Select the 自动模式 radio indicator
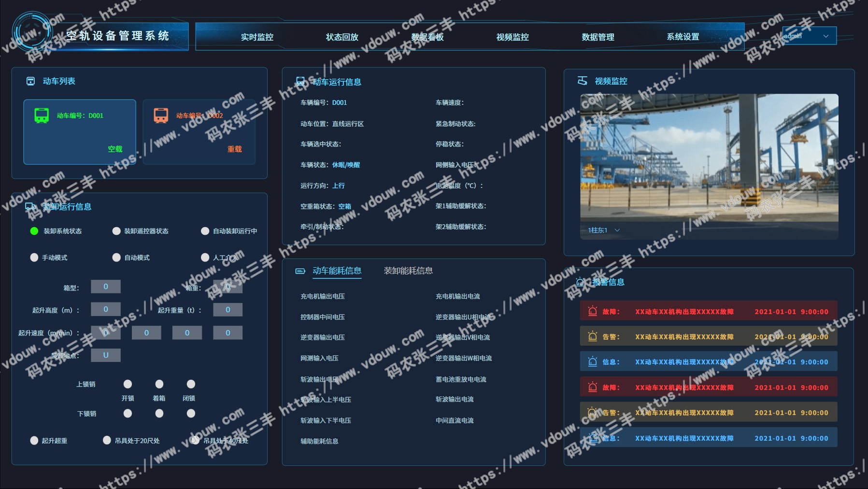The width and height of the screenshot is (868, 489). (116, 258)
